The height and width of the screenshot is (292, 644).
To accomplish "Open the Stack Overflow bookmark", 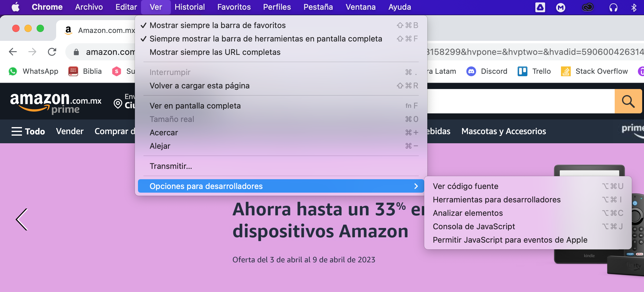I will tap(594, 71).
